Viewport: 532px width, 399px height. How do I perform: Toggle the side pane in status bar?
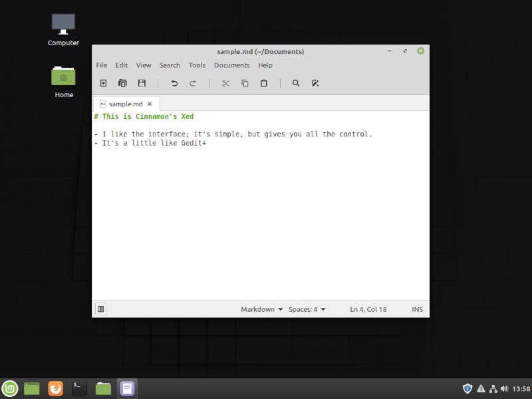101,309
